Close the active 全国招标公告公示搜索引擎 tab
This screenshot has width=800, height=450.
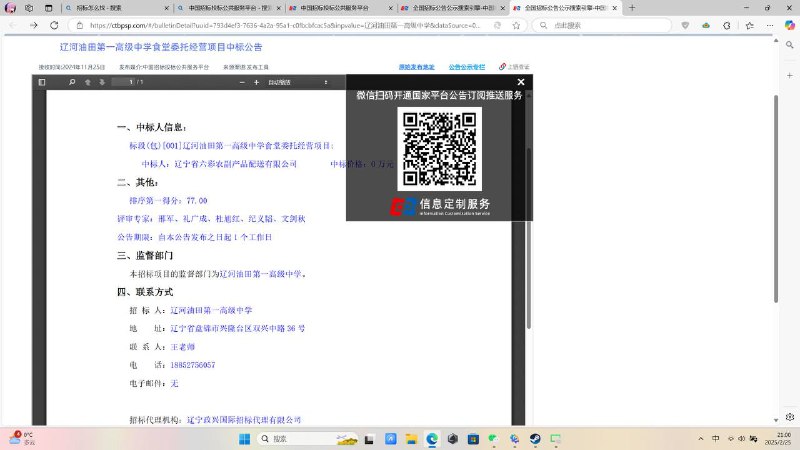[614, 8]
